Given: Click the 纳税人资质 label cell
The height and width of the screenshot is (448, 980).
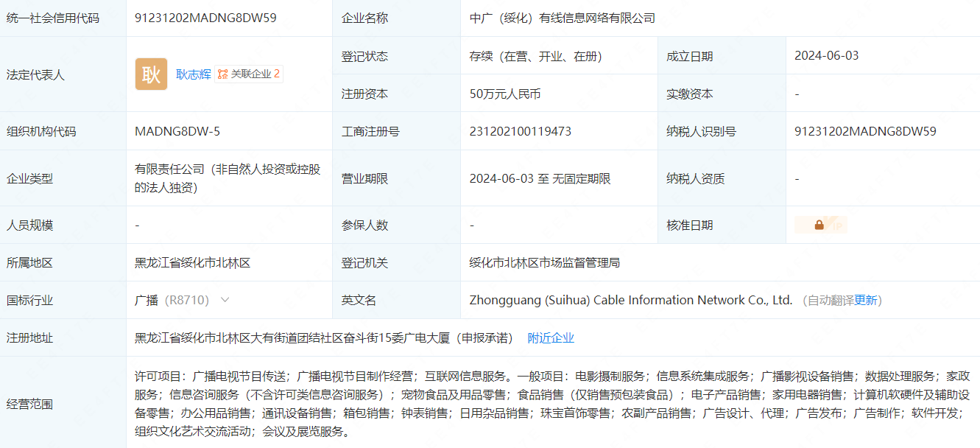Looking at the screenshot, I should [x=722, y=179].
